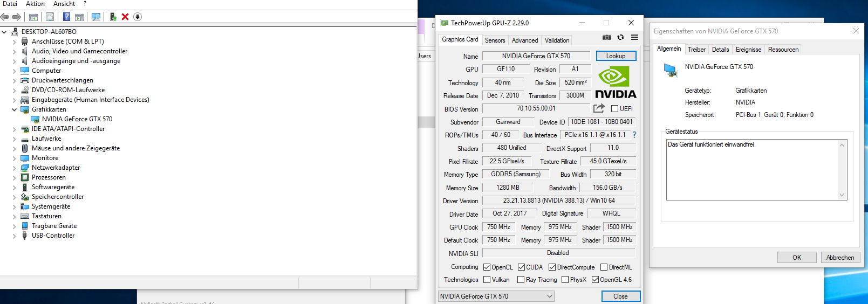Click the USB-Controller plug icon
Screen dimensions: 868x304
point(25,236)
